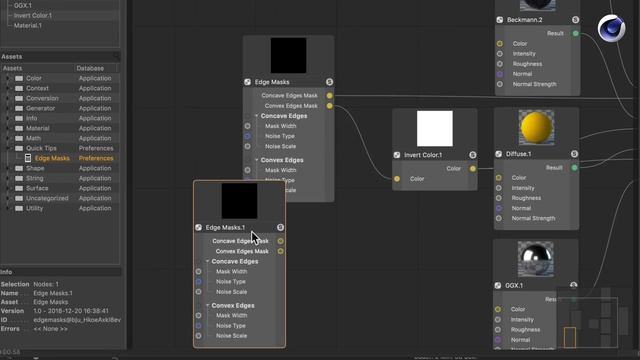Collapse Convex Edges group in Edge Masks node

coord(256,160)
